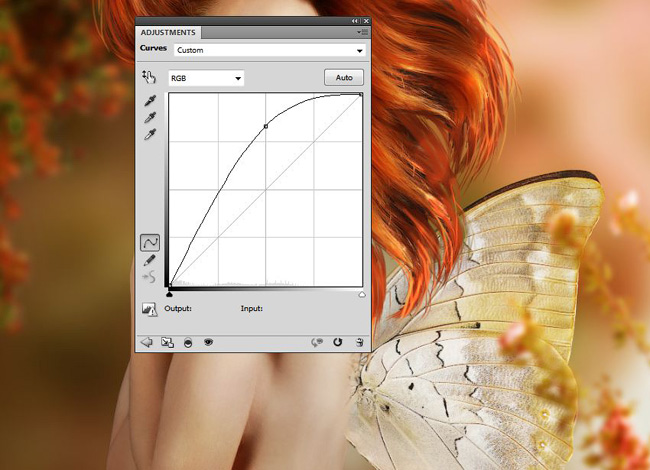Viewport: 650px width, 470px height.
Task: Click the white point input slider
Action: click(x=362, y=294)
